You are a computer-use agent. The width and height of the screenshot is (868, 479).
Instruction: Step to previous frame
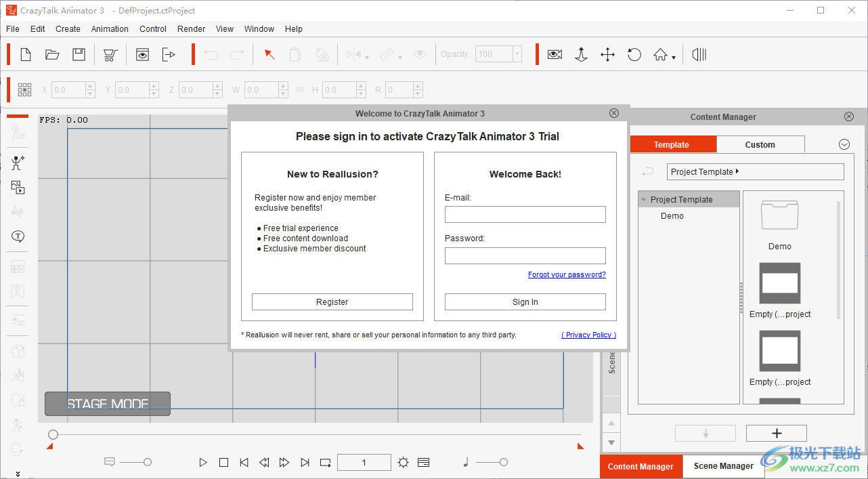click(x=264, y=463)
